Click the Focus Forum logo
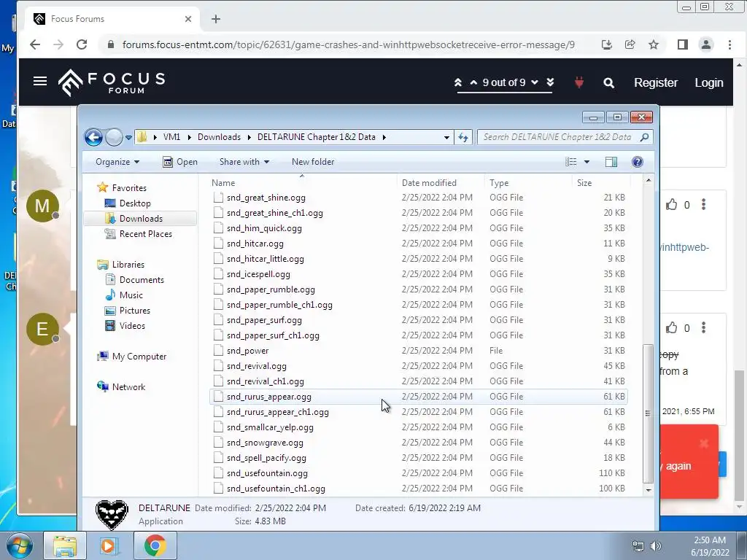 coord(112,82)
